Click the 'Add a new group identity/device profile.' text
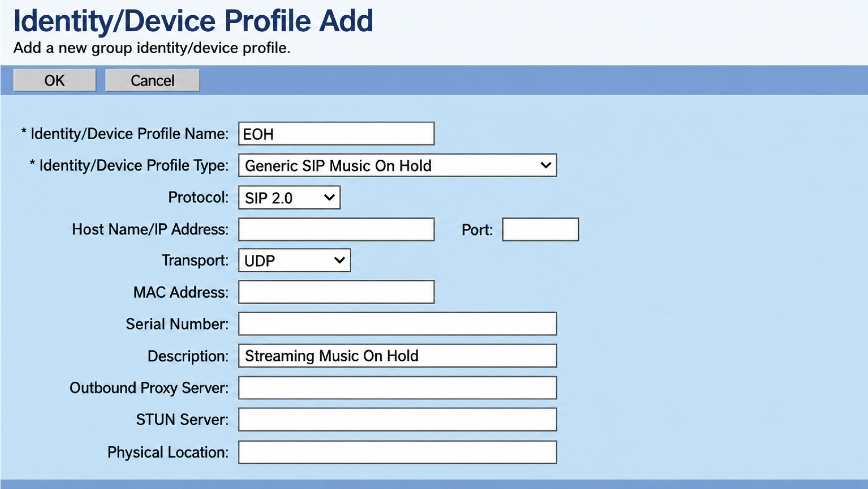The width and height of the screenshot is (868, 489). coord(152,48)
